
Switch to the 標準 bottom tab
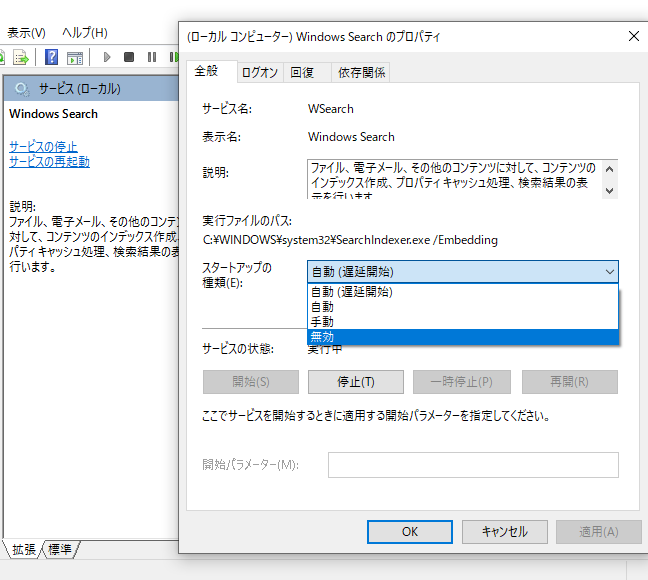60,549
